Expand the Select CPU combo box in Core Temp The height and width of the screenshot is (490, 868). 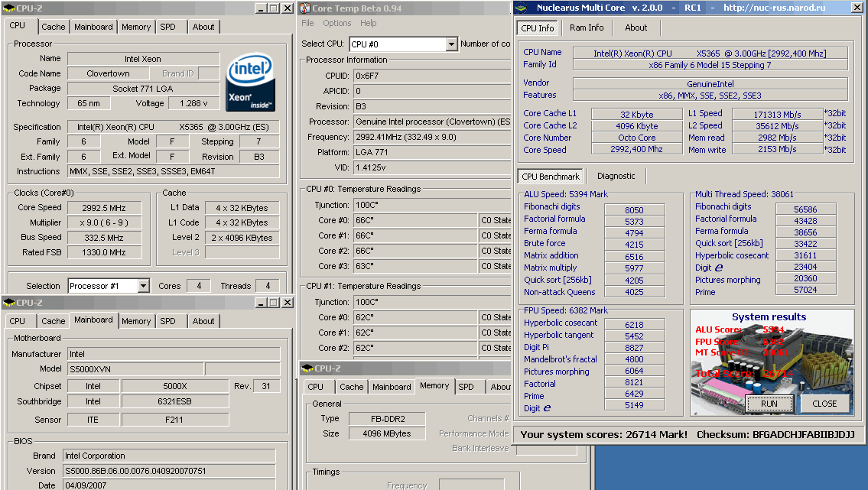pos(452,44)
